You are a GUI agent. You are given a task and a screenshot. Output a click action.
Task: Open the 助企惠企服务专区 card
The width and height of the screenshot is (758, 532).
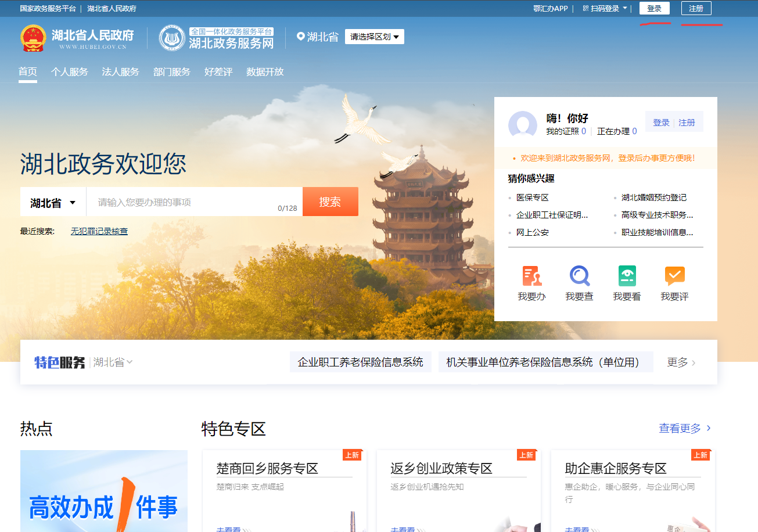coord(633,491)
